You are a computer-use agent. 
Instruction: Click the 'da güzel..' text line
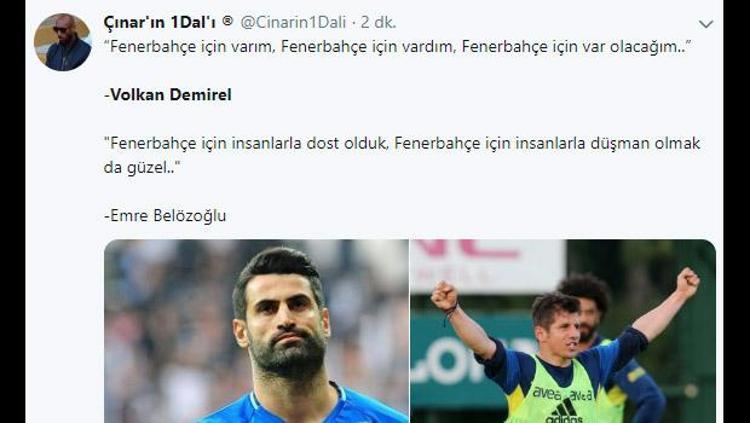pyautogui.click(x=139, y=167)
